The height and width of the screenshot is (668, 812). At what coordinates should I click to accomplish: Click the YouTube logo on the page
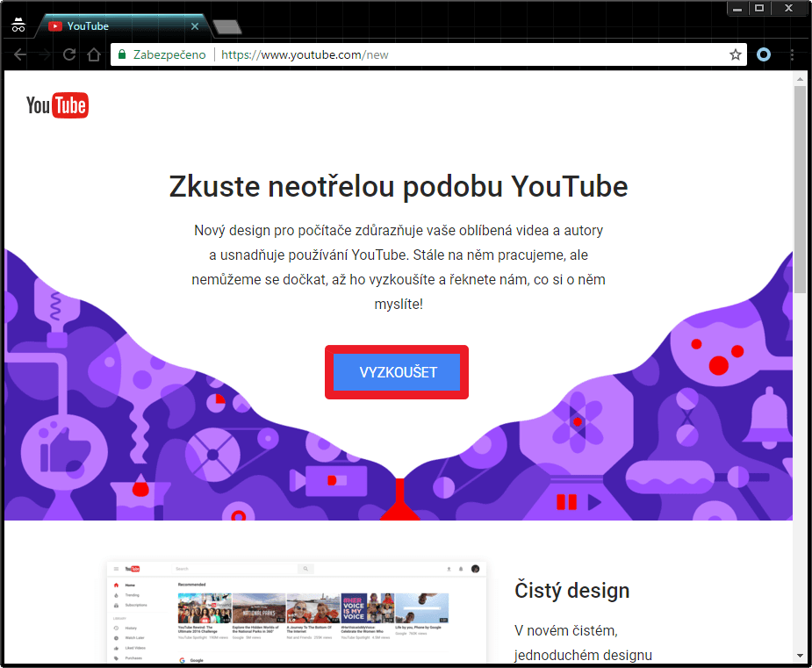click(57, 105)
